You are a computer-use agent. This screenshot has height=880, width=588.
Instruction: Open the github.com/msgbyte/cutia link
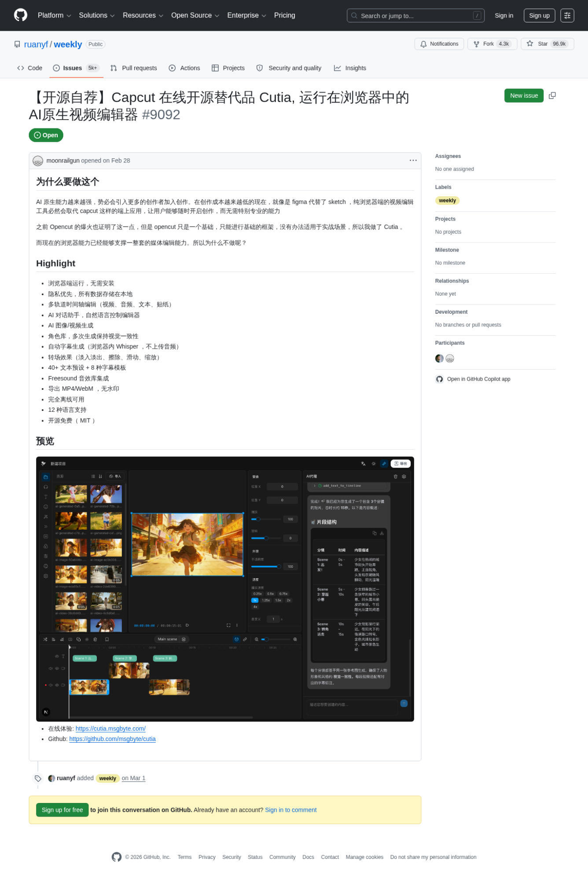click(112, 739)
